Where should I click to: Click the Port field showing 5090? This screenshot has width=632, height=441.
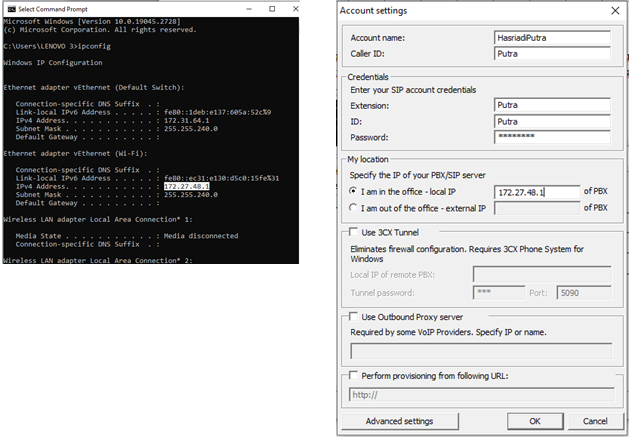(584, 293)
